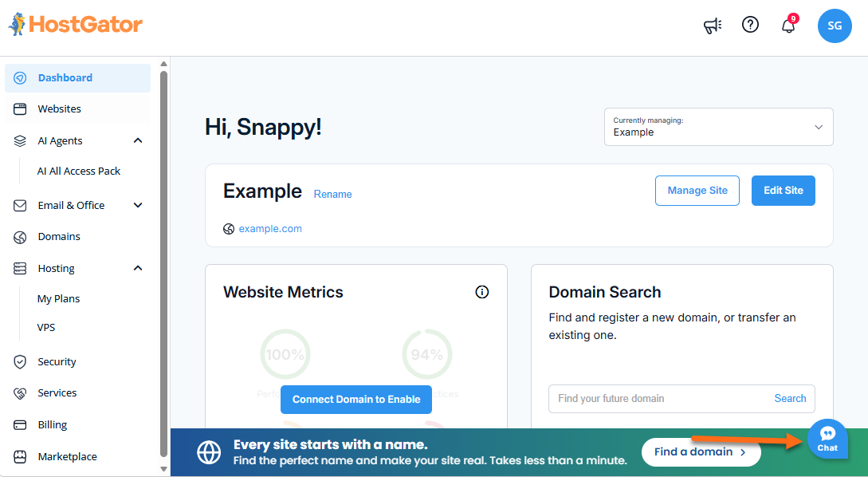Open the SG profile avatar
Screen dimensions: 868x477
click(x=835, y=26)
